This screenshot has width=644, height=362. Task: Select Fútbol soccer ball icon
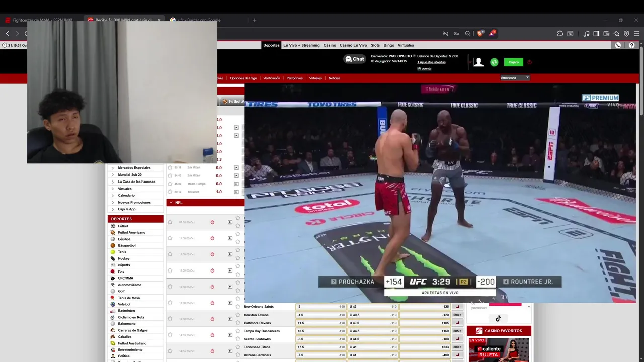click(x=113, y=226)
